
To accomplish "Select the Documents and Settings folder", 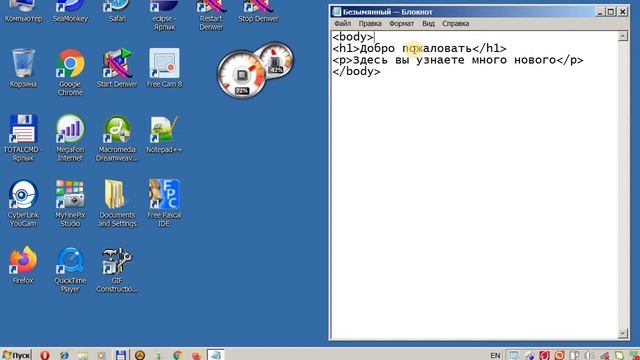I will (117, 203).
